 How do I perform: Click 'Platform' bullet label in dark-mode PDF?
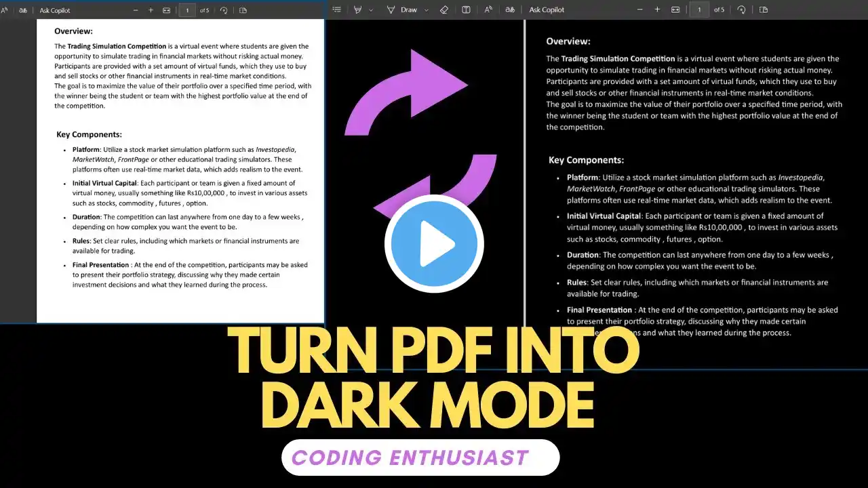tap(583, 178)
